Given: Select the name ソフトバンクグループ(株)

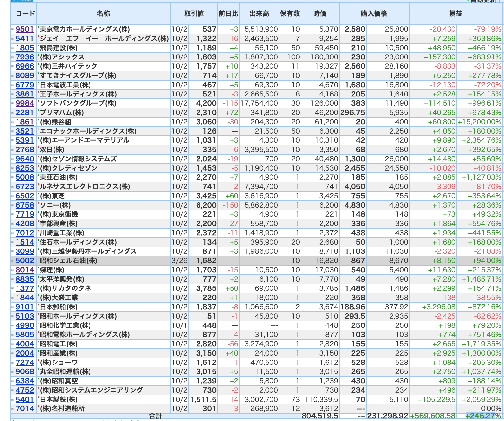Looking at the screenshot, I should pyautogui.click(x=78, y=103).
